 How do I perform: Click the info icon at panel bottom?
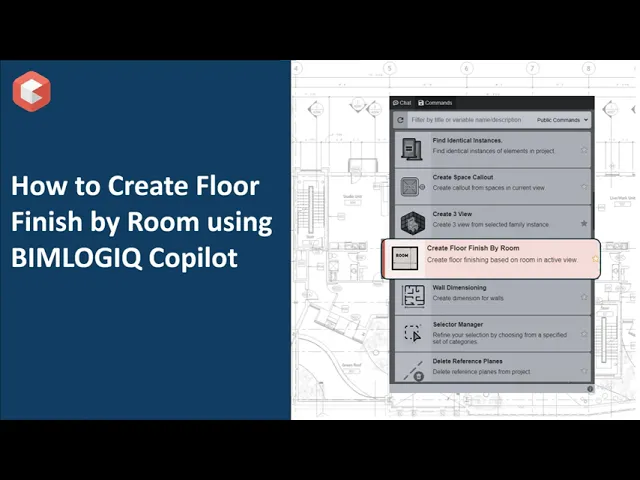(590, 389)
